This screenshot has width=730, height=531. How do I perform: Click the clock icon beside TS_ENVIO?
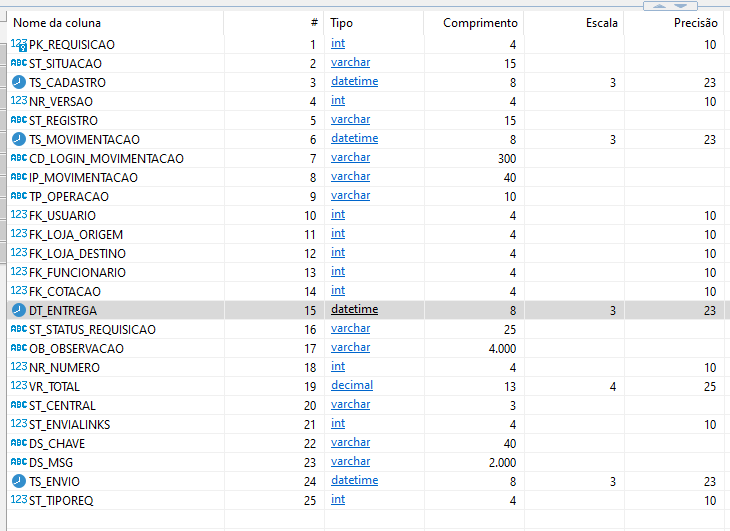tap(19, 481)
